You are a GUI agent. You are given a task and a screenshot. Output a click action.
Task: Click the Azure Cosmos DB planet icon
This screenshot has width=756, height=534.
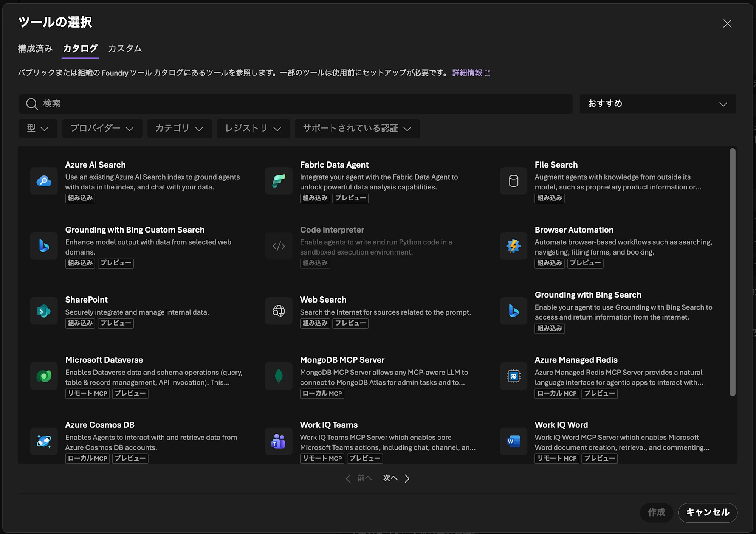click(x=44, y=441)
